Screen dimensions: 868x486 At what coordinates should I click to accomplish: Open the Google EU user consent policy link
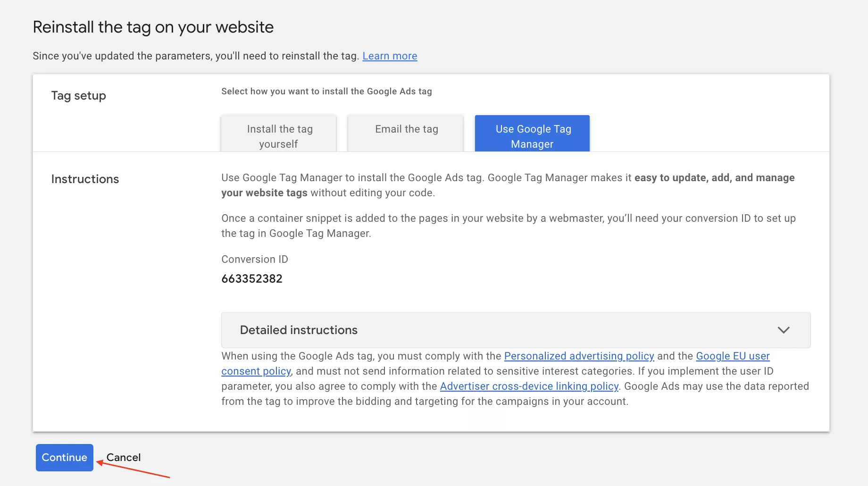coord(733,356)
